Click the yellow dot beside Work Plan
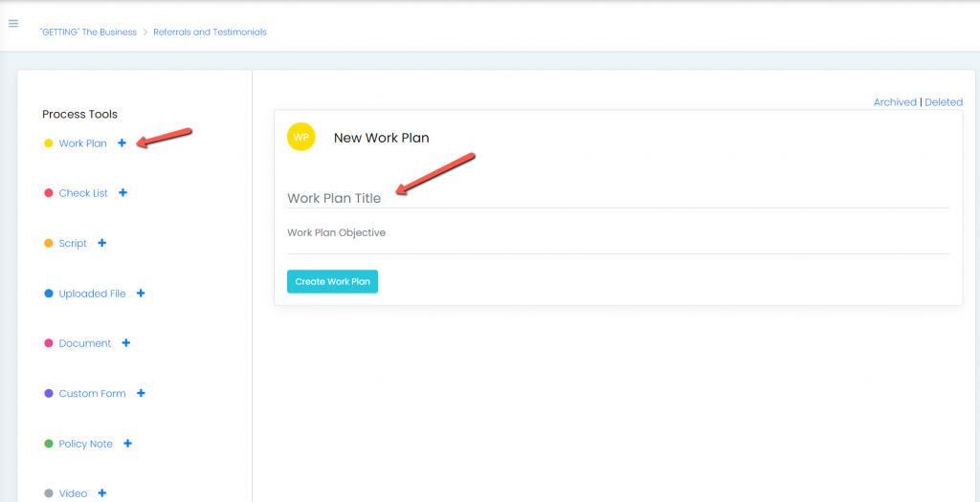The width and height of the screenshot is (980, 502). [48, 143]
